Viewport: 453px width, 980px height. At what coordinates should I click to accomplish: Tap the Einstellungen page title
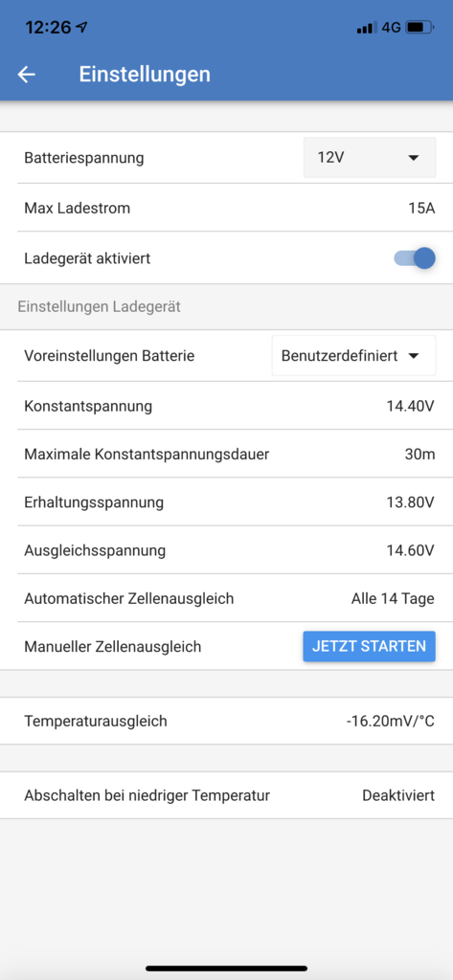[145, 75]
